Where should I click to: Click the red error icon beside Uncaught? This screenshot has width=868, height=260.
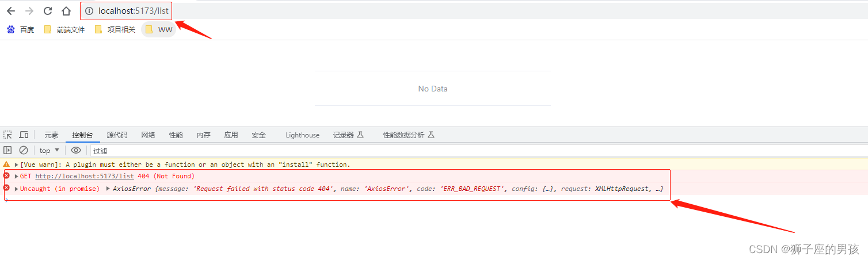tap(6, 188)
